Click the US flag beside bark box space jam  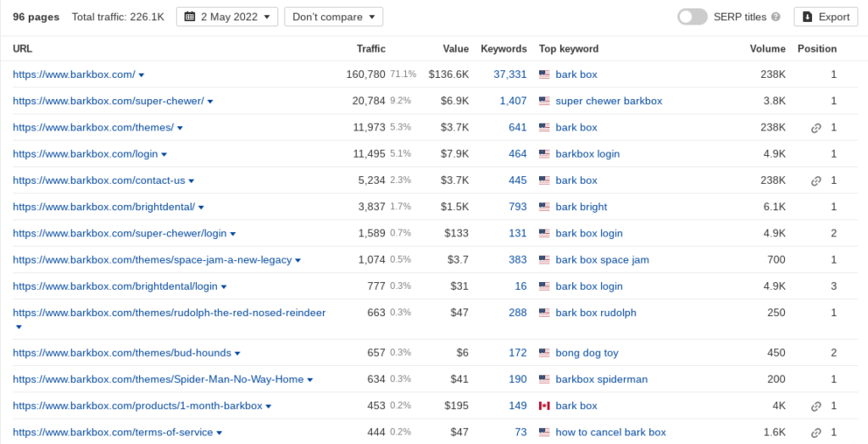[544, 259]
